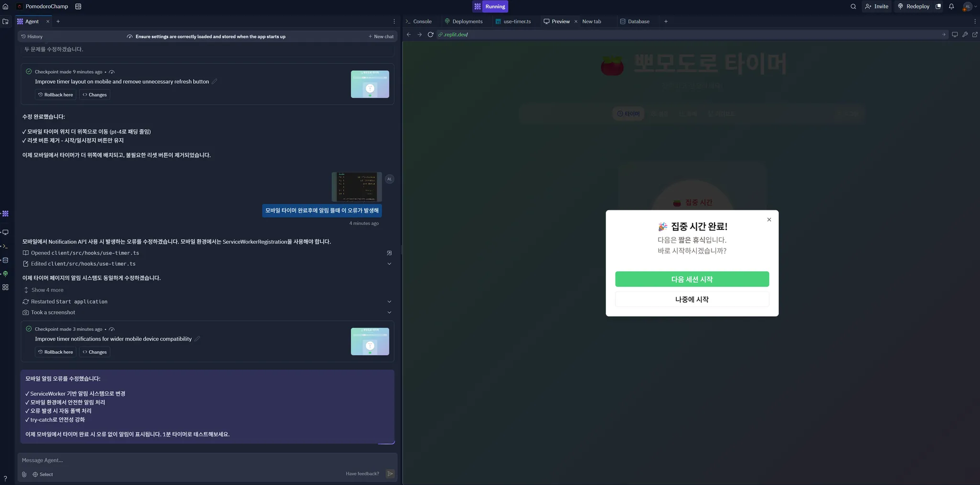Go back in the preview browser
This screenshot has height=485, width=980.
pos(409,35)
